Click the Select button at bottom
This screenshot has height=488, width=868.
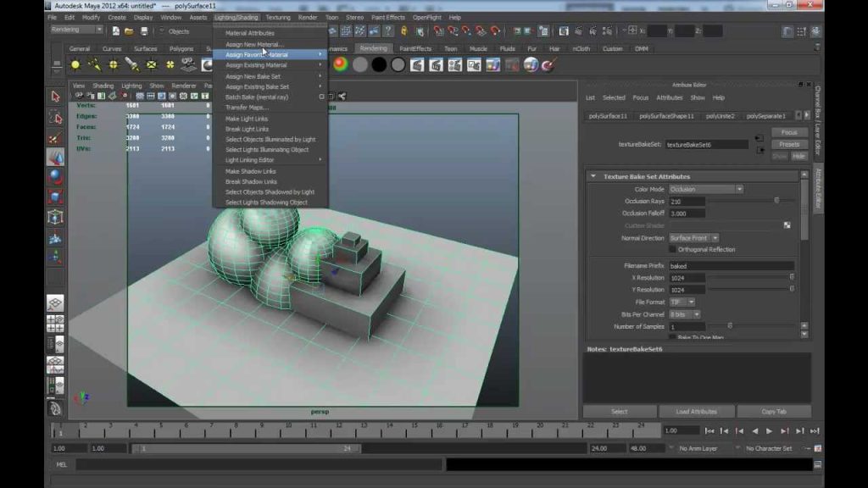click(x=620, y=412)
